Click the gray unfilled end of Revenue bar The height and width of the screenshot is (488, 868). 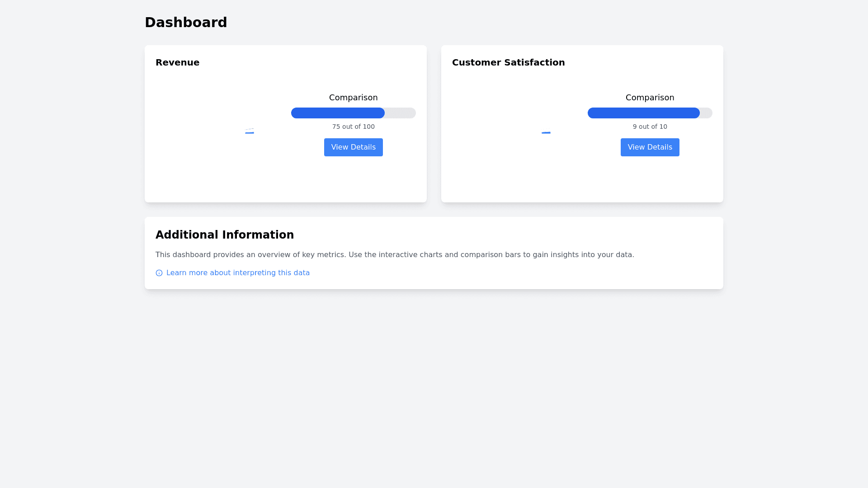[x=401, y=113]
